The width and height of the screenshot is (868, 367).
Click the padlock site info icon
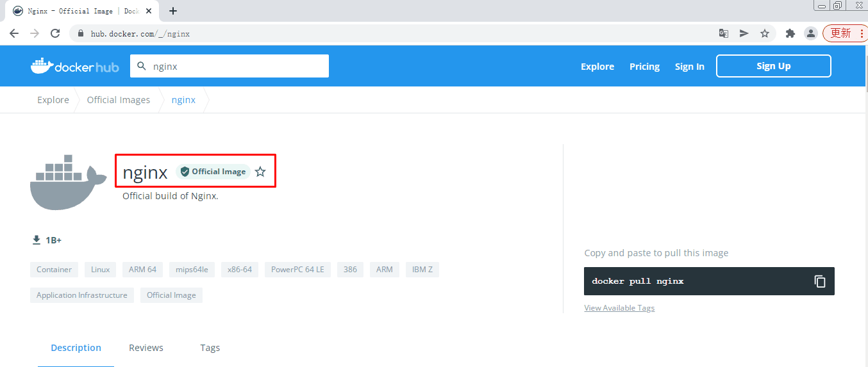pyautogui.click(x=81, y=33)
